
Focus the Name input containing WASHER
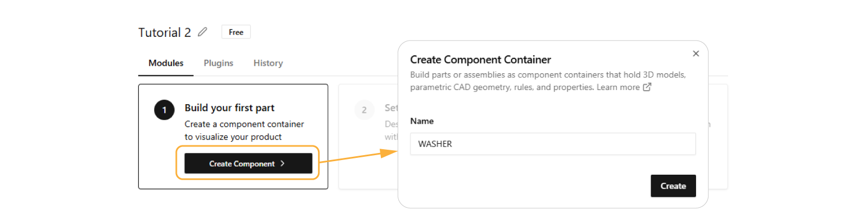pyautogui.click(x=552, y=144)
